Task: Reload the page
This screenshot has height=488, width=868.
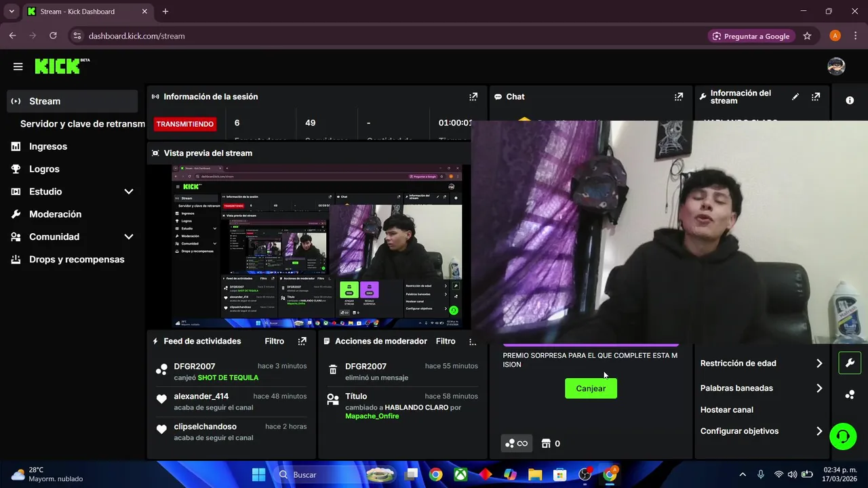Action: point(53,36)
